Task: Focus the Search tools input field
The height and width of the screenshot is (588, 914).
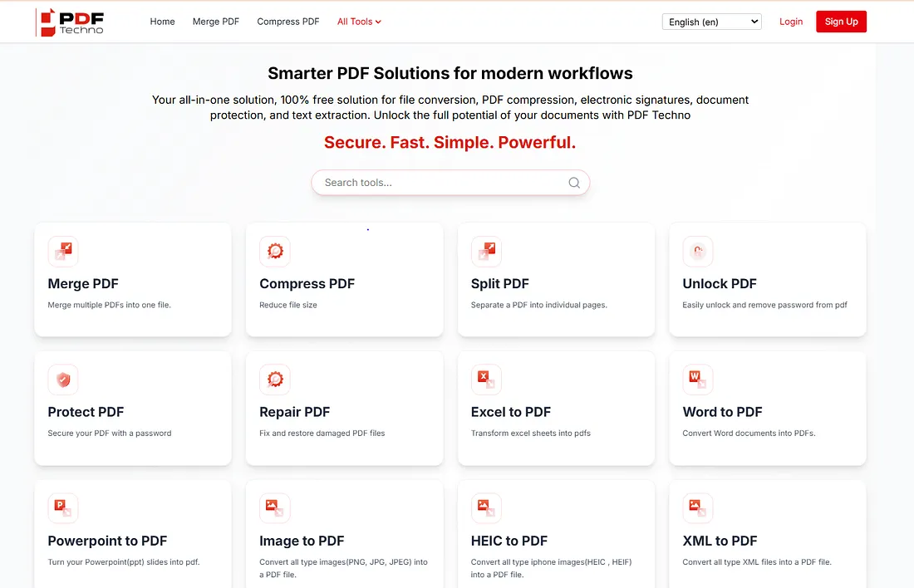Action: pos(440,183)
